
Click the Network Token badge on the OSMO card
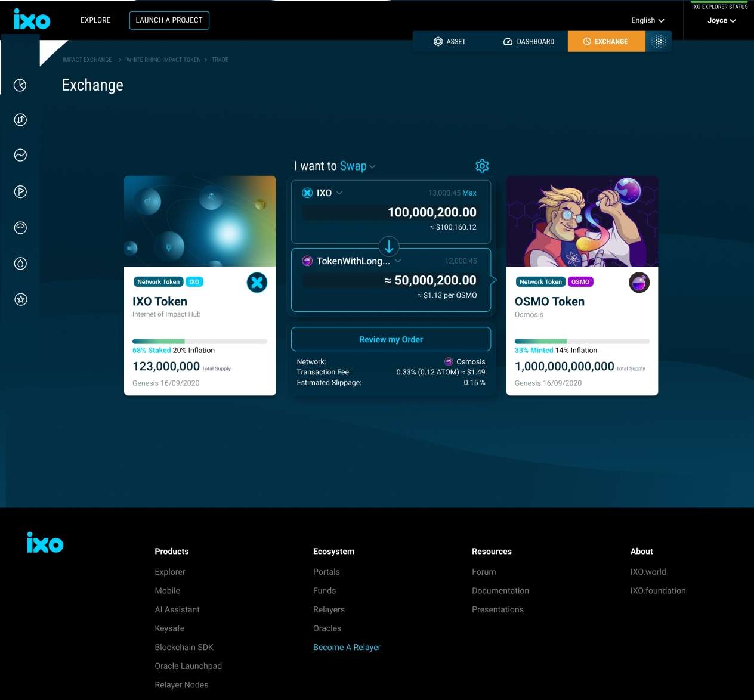click(x=540, y=282)
